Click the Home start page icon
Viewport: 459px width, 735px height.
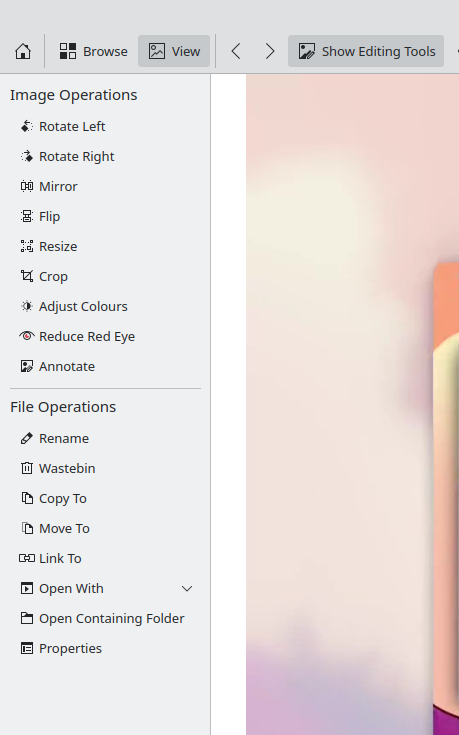coord(23,51)
